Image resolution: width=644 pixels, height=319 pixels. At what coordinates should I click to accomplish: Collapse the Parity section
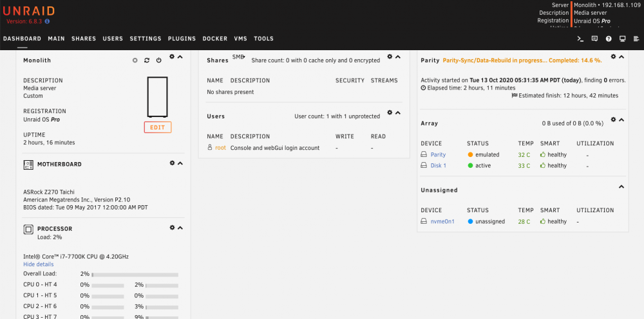point(621,57)
